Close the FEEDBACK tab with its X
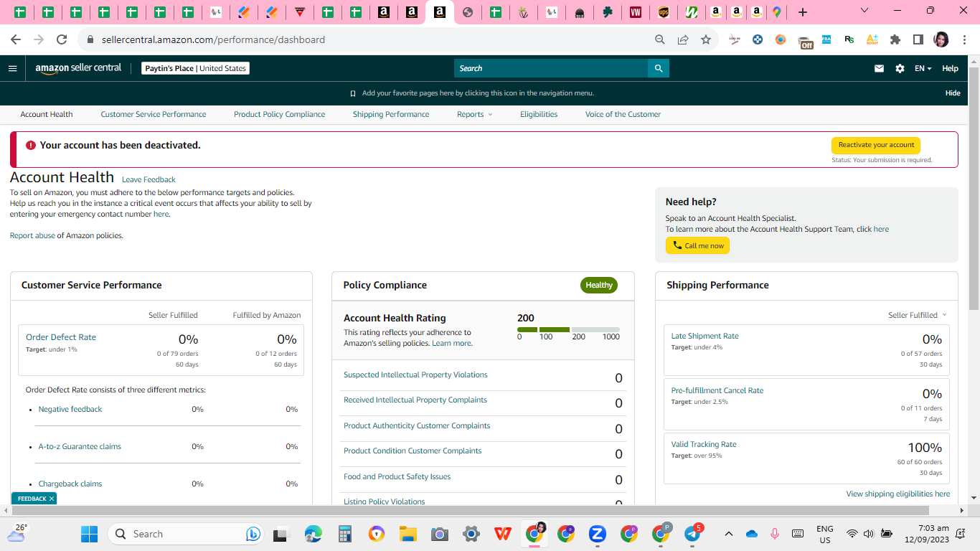Screen dimensions: 980x551 click(x=52, y=499)
